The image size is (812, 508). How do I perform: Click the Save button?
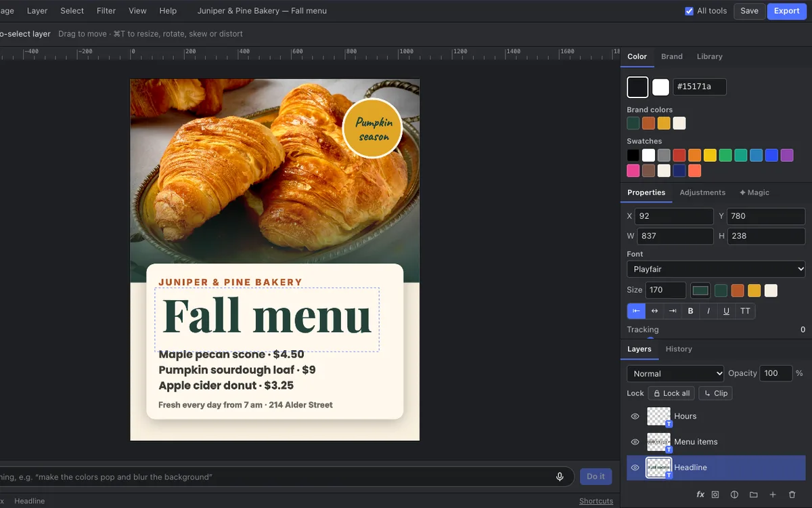pos(749,11)
